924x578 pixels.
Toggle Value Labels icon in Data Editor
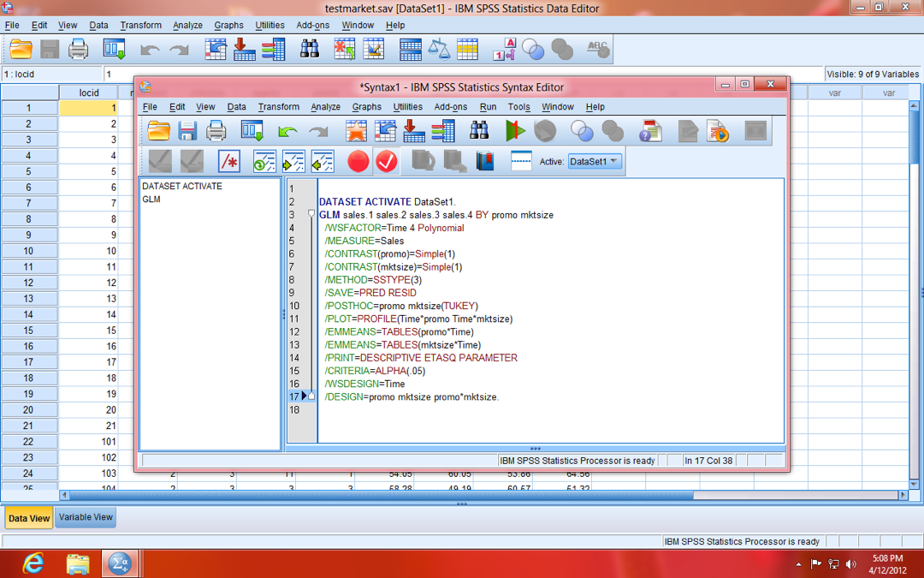[504, 49]
